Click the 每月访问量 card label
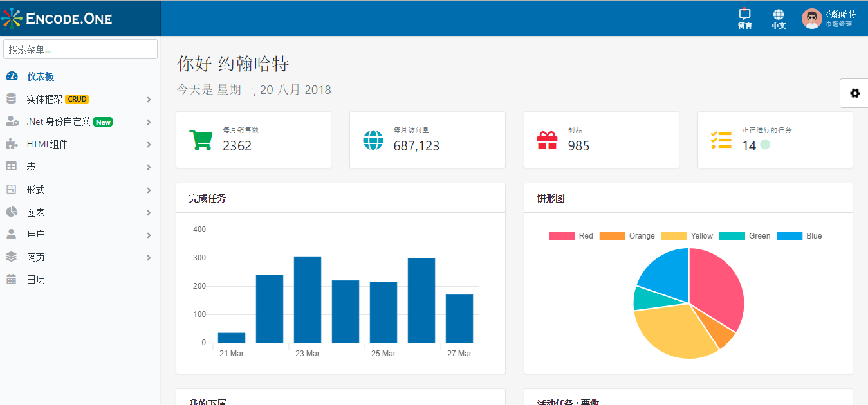Screen dimensions: 868x405 (411, 130)
